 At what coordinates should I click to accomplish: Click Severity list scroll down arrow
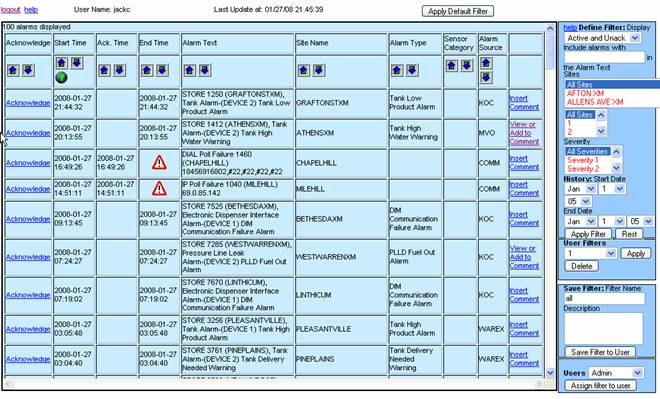click(x=616, y=168)
